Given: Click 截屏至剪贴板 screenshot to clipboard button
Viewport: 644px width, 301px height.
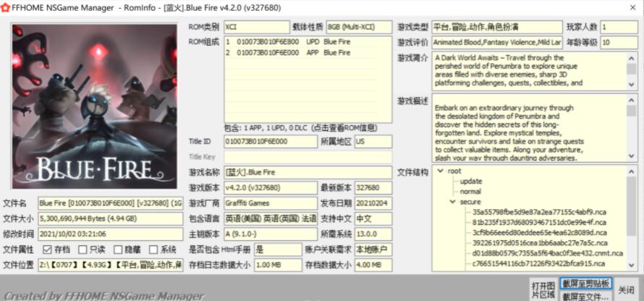Looking at the screenshot, I should point(585,284).
